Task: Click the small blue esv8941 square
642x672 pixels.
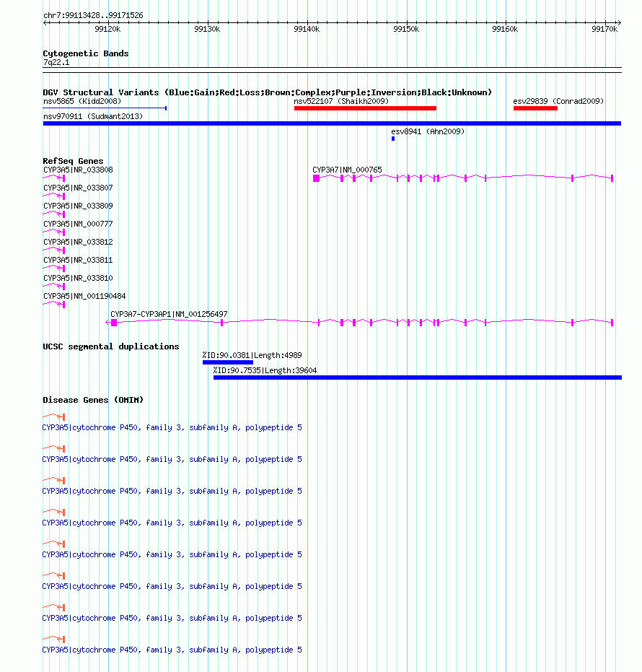Action: point(393,139)
